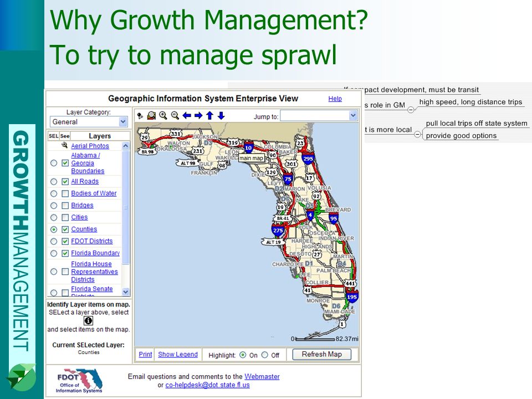Open the Help link
Viewport: 532px width, 399px height.
pyautogui.click(x=335, y=99)
